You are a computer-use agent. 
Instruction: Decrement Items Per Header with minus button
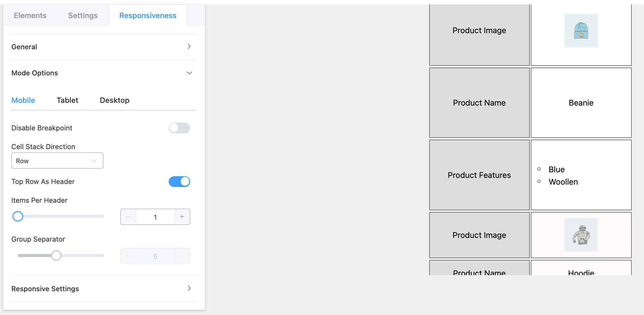point(128,217)
